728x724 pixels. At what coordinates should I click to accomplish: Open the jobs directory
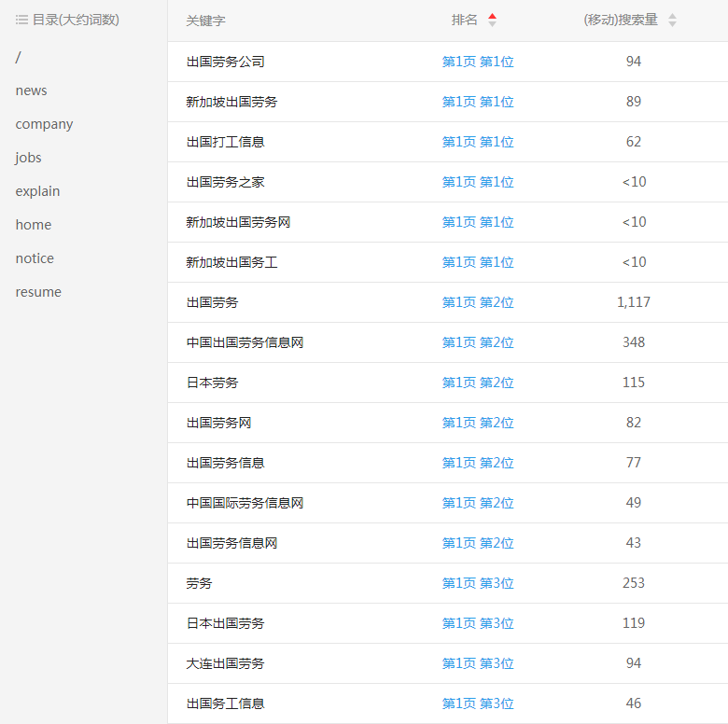tap(28, 158)
